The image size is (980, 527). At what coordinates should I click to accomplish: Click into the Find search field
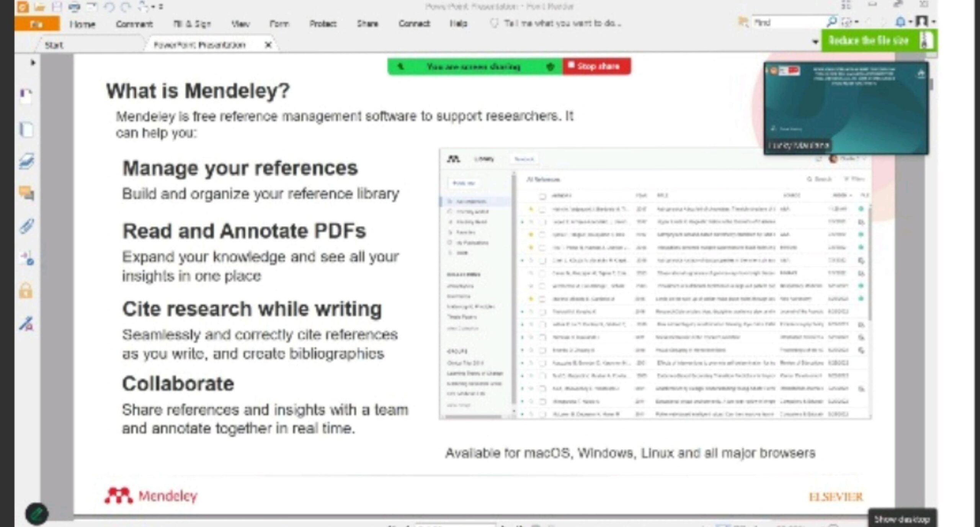789,23
